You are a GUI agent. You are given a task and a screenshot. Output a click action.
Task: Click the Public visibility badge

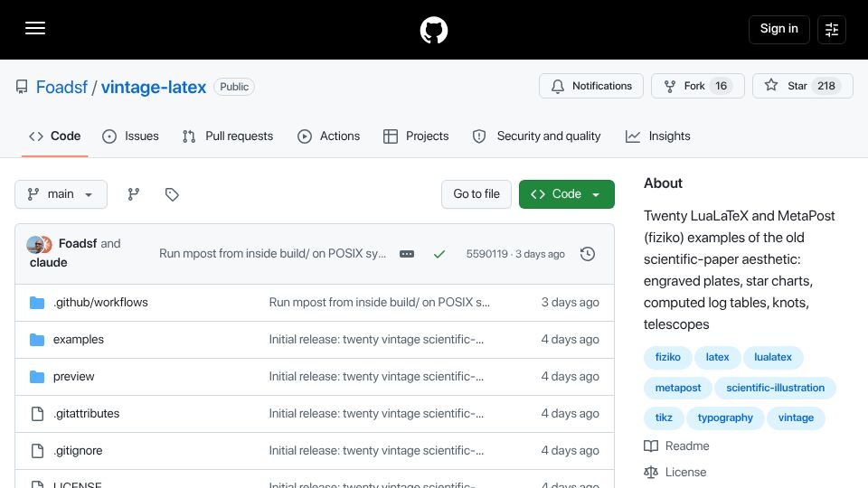[234, 87]
